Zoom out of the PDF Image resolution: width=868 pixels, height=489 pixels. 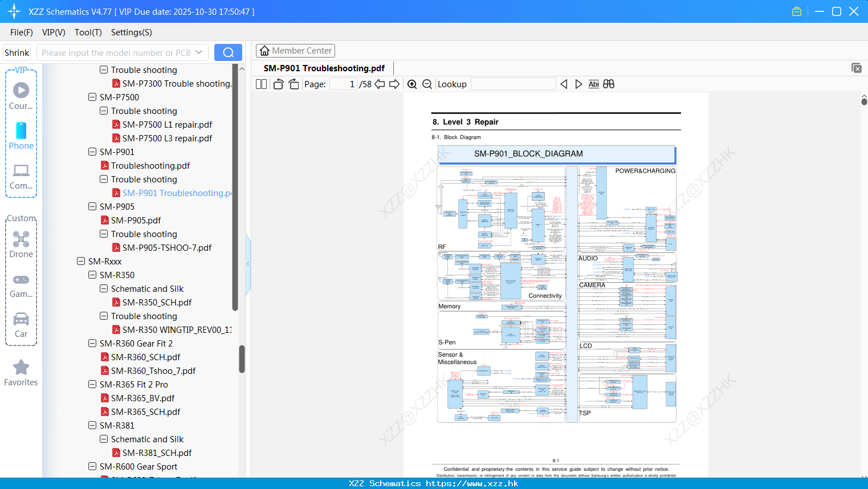(x=427, y=84)
